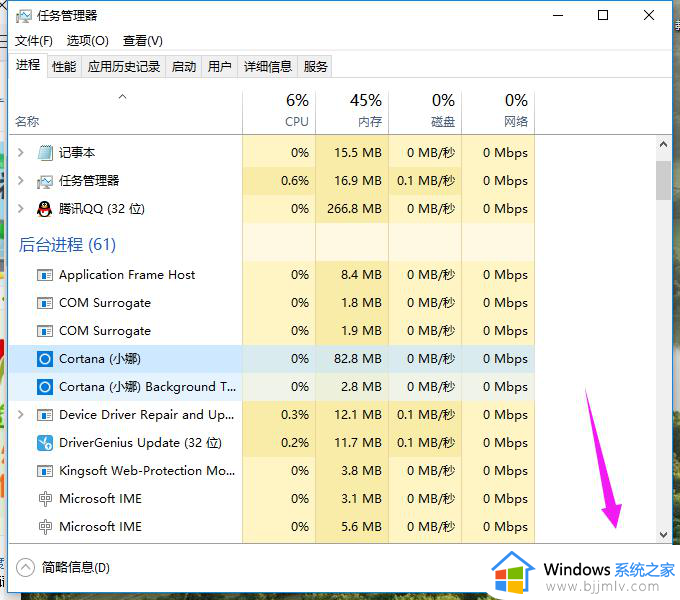This screenshot has height=600, width=680.
Task: Sort by the CPU 6% column header
Action: pyautogui.click(x=279, y=111)
